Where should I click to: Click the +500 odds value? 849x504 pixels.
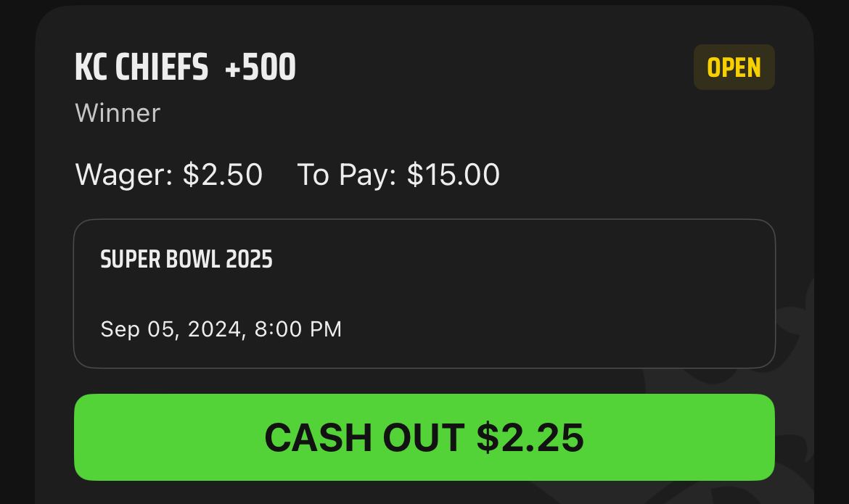pyautogui.click(x=261, y=68)
